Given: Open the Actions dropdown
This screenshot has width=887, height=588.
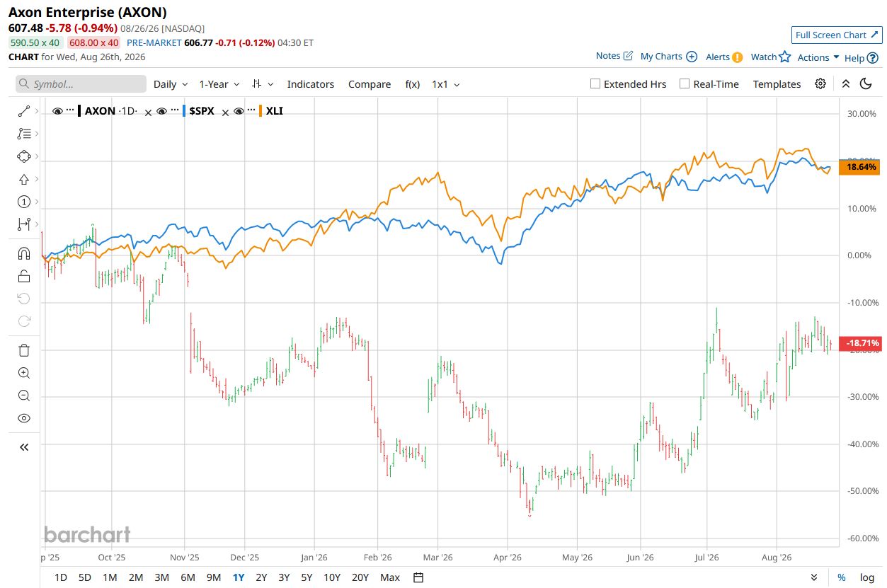Looking at the screenshot, I should 818,57.
